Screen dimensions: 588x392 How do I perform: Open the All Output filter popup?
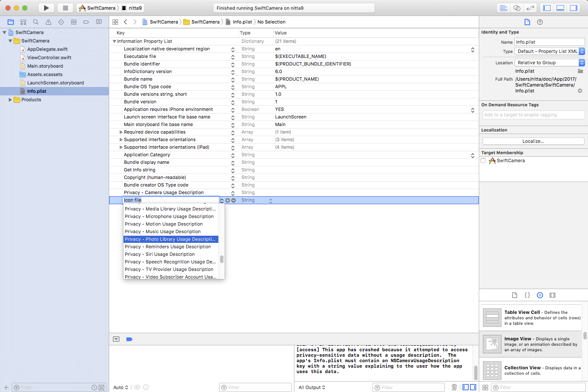(x=312, y=387)
